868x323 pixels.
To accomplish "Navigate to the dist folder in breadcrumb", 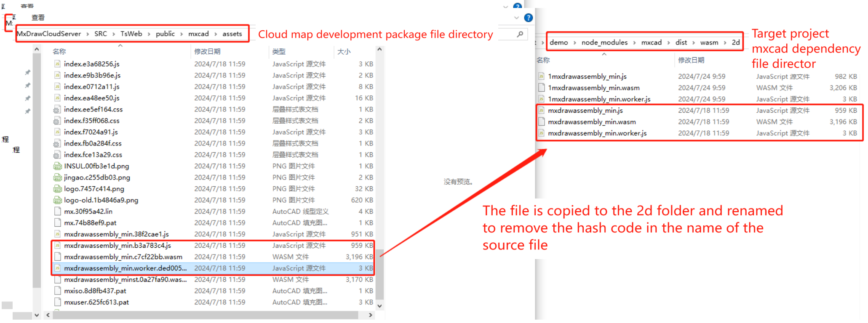I will pos(681,42).
